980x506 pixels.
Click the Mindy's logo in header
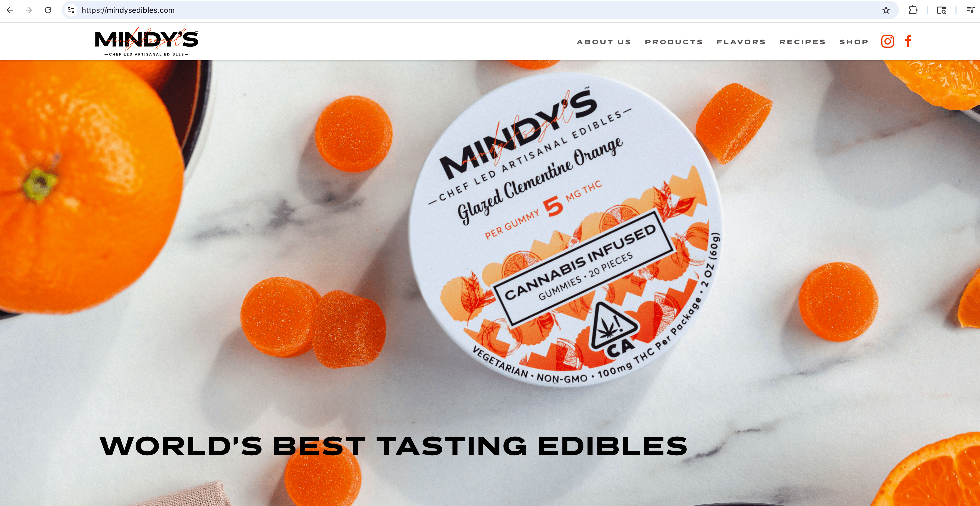point(147,42)
